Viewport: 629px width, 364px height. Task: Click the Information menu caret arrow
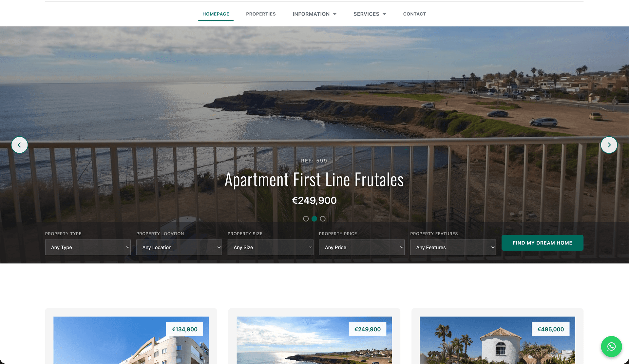[x=335, y=14]
